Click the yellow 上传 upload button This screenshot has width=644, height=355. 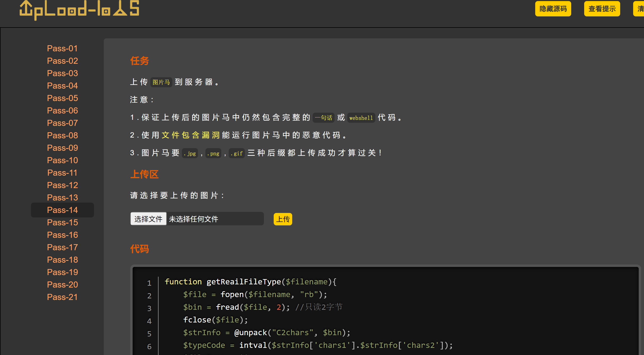[x=283, y=219]
